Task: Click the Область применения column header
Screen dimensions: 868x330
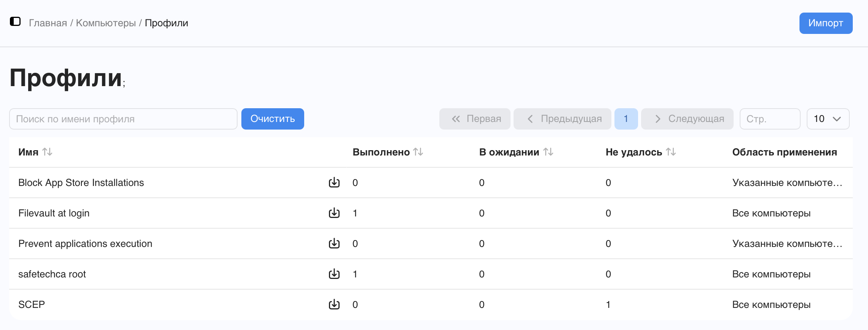Action: 785,152
